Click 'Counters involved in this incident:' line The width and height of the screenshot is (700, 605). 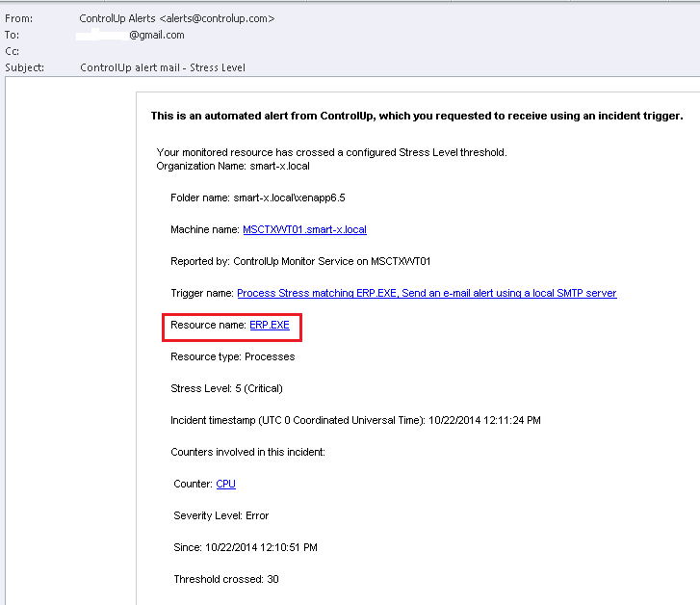[x=247, y=452]
